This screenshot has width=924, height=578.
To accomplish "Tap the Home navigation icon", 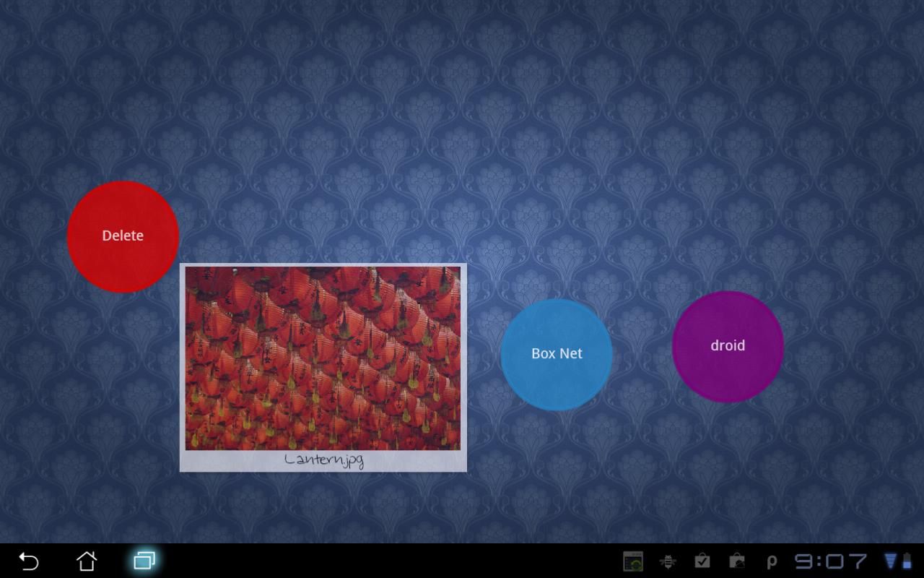I will click(87, 561).
